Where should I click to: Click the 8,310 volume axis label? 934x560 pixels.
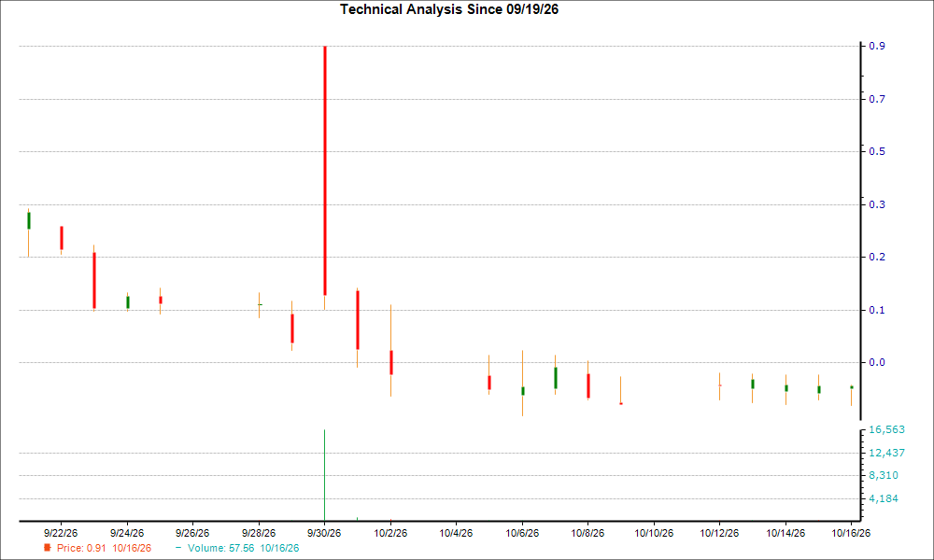(x=884, y=475)
